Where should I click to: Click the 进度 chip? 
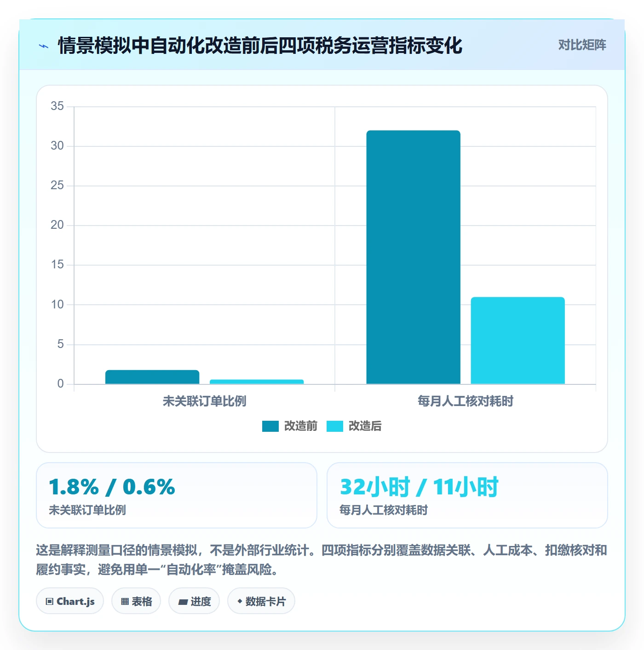pyautogui.click(x=194, y=601)
